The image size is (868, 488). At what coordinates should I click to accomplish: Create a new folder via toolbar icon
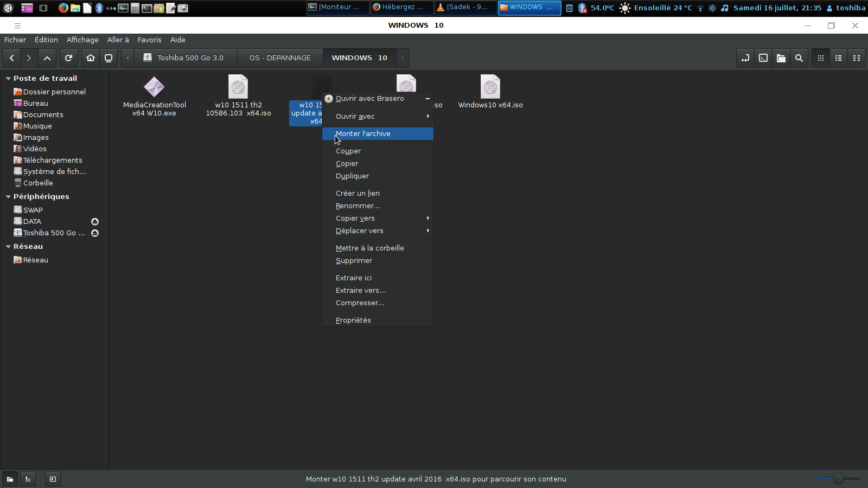tap(781, 58)
